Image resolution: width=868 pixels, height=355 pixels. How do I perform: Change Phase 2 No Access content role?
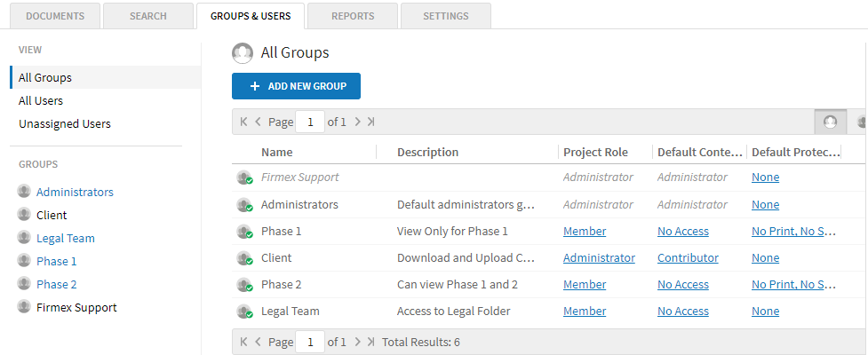click(x=682, y=284)
